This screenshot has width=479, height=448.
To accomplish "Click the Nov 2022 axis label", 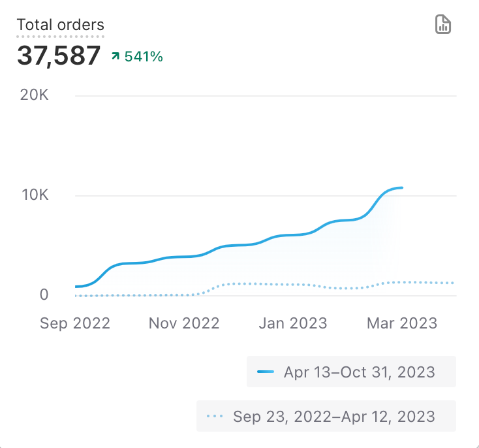I will coord(184,323).
